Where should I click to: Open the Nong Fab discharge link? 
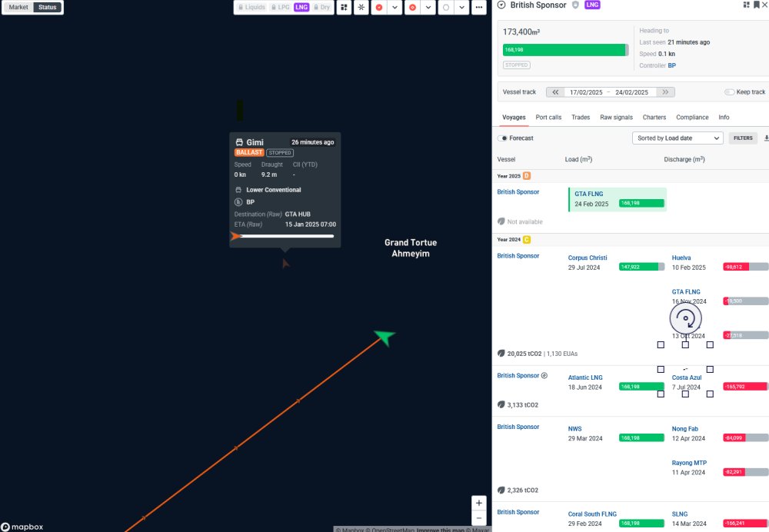(684, 429)
